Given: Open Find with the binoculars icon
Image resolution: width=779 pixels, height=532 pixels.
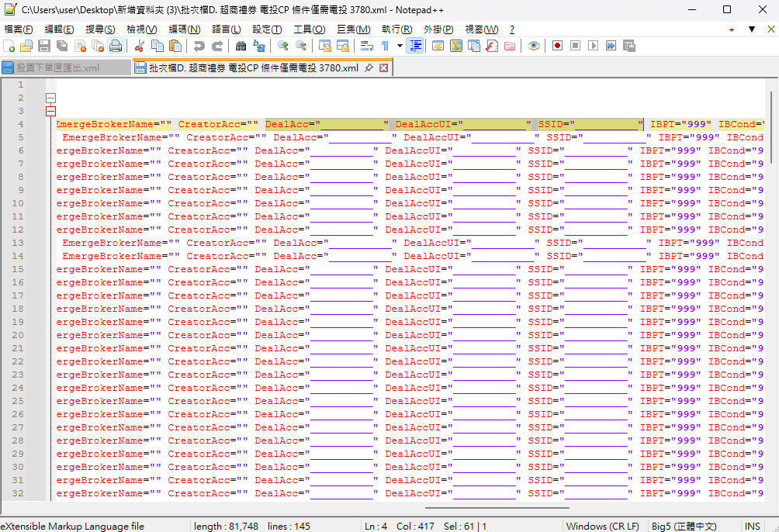Looking at the screenshot, I should [x=241, y=47].
